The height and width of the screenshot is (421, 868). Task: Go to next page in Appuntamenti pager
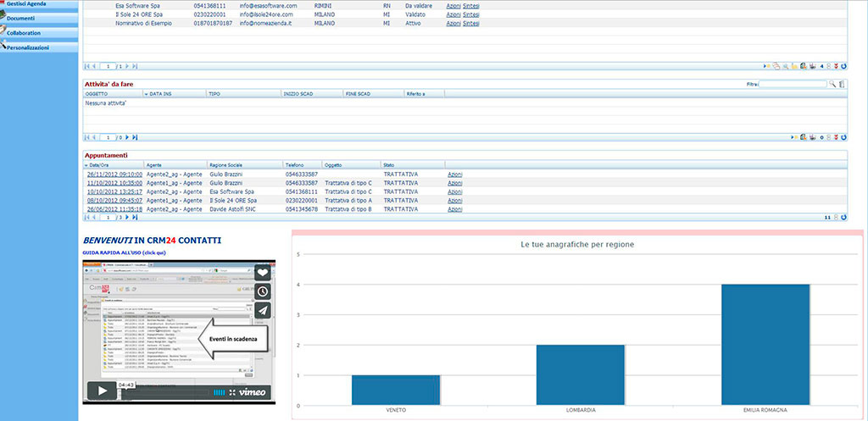(127, 218)
